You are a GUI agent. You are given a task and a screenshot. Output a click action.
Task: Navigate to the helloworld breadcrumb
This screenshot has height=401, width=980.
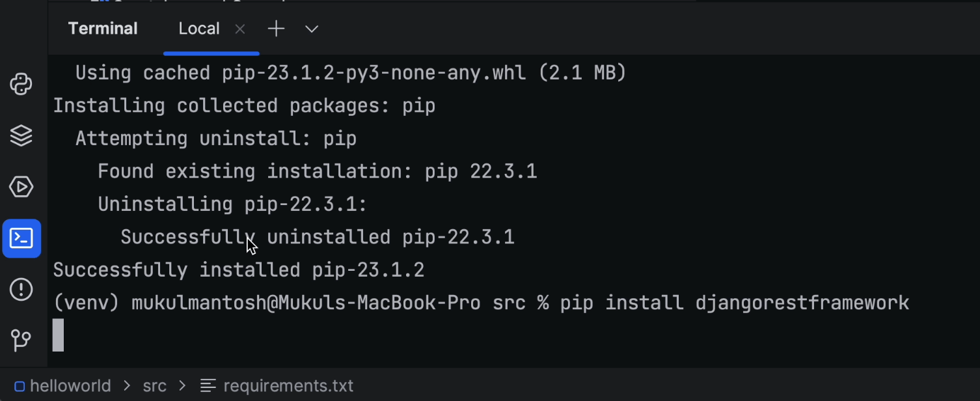coord(70,386)
